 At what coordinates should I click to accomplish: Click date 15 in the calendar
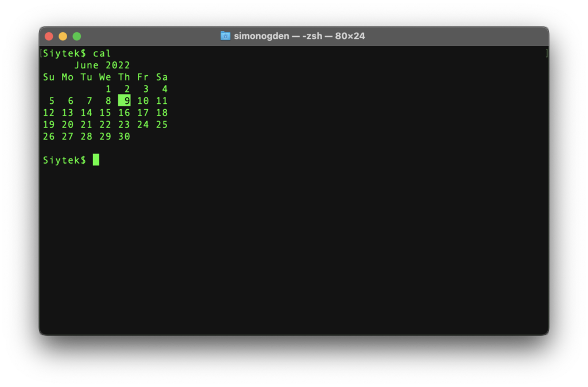[105, 113]
